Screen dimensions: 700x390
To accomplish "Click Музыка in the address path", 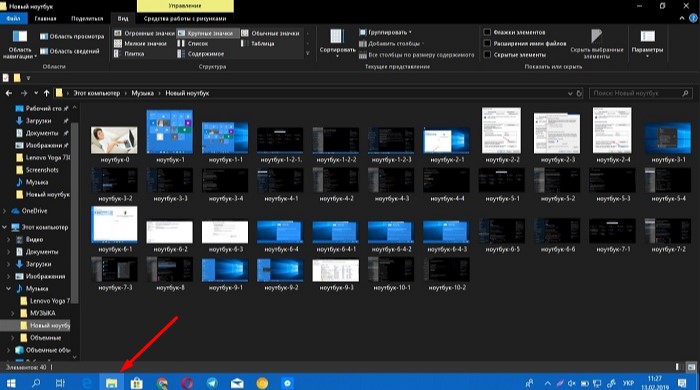I will [142, 93].
